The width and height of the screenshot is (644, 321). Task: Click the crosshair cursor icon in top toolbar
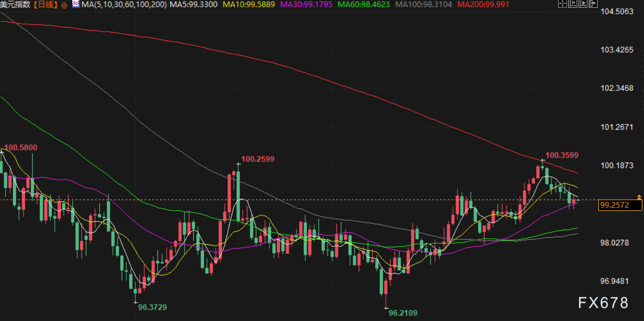tap(562, 4)
